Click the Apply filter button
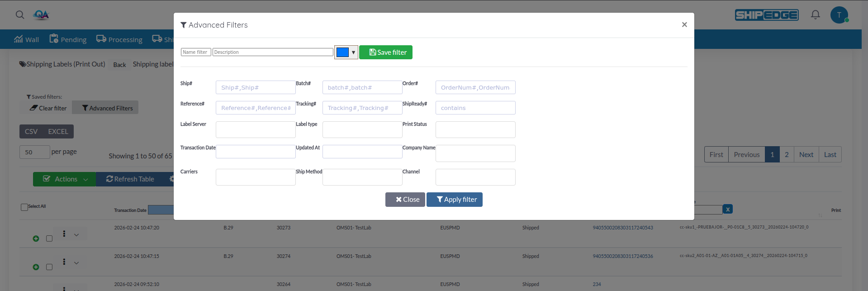Viewport: 868px width, 291px height. tap(454, 200)
